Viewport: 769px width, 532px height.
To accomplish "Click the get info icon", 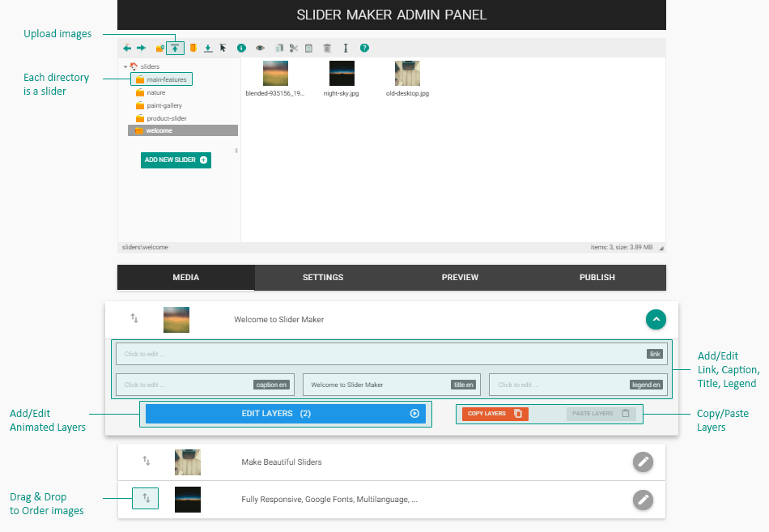I will [241, 48].
